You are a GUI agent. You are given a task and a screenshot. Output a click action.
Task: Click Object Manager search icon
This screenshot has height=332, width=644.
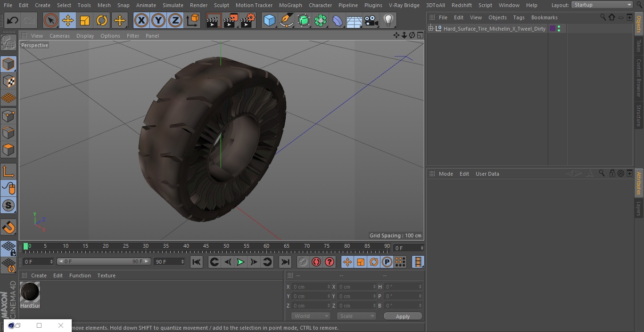point(603,17)
